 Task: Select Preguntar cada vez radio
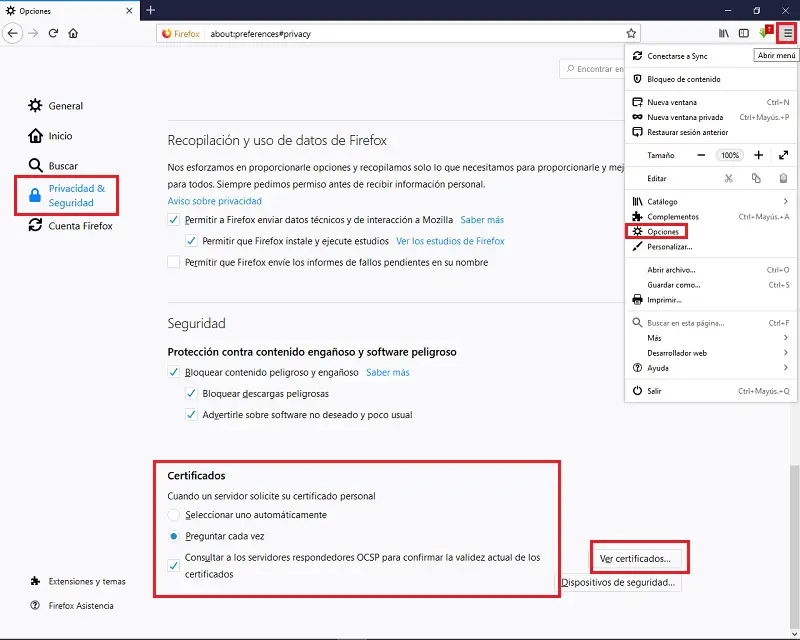(173, 536)
